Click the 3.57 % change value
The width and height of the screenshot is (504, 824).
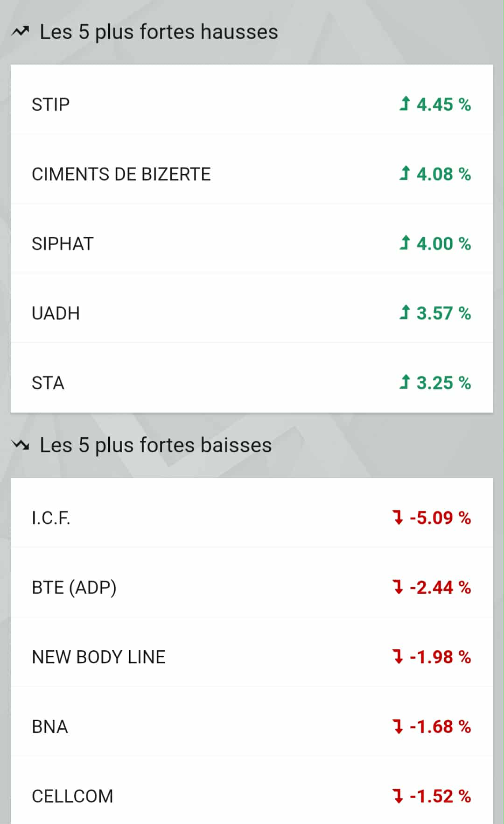pyautogui.click(x=443, y=313)
